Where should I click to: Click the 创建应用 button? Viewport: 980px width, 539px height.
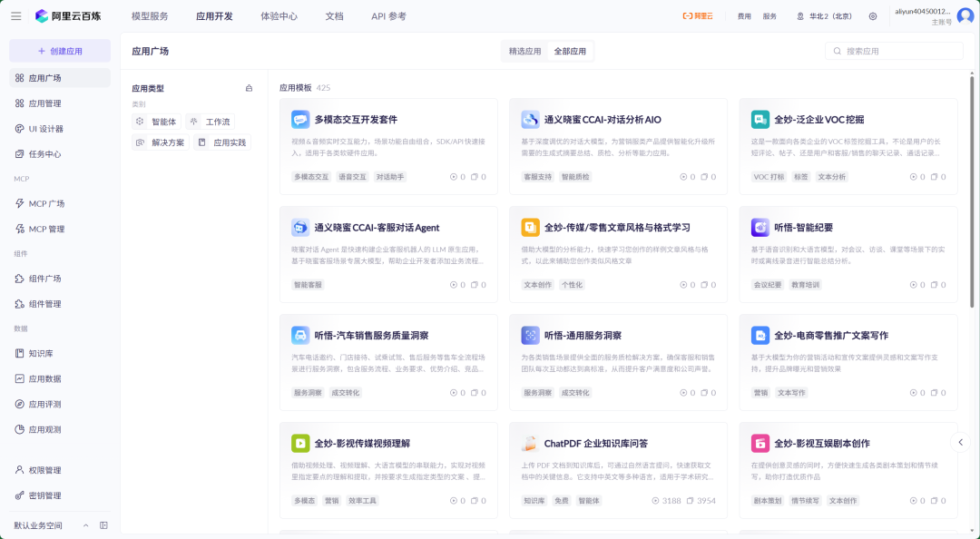(x=58, y=50)
